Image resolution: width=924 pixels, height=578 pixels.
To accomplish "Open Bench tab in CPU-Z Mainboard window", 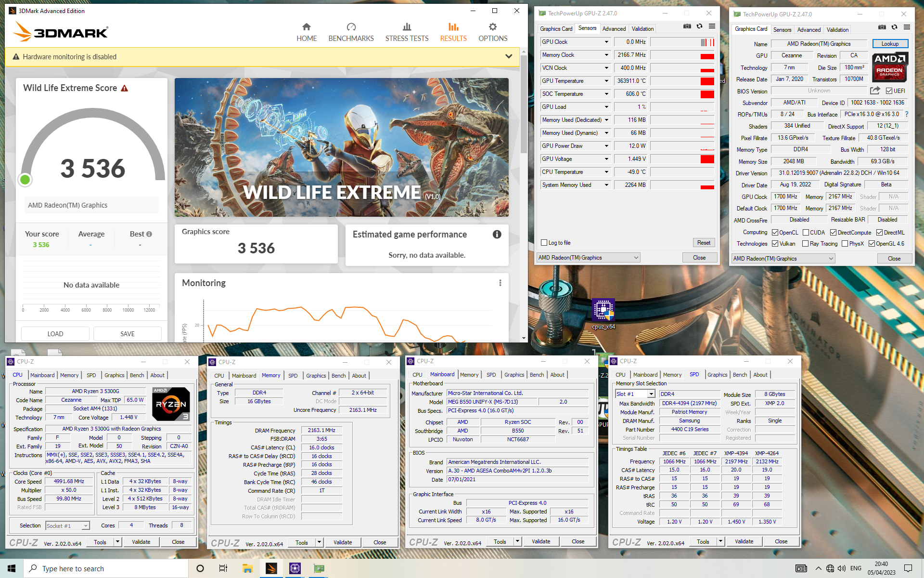I will tap(537, 375).
